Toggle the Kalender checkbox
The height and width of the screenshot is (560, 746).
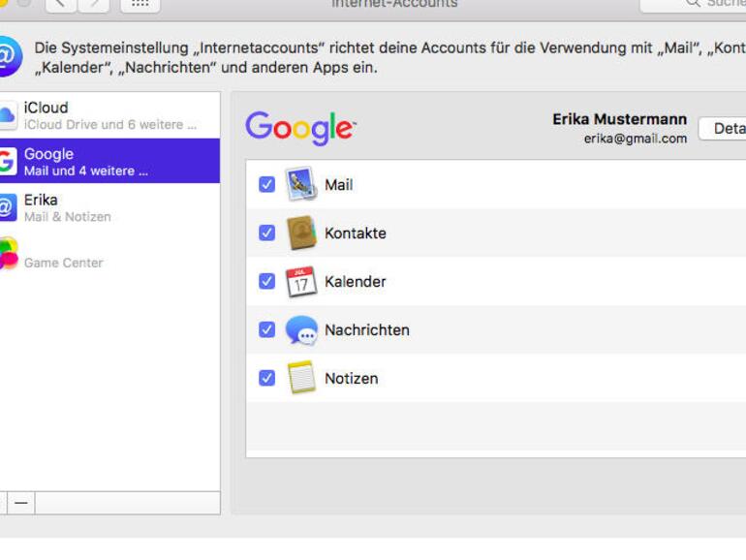[x=266, y=281]
